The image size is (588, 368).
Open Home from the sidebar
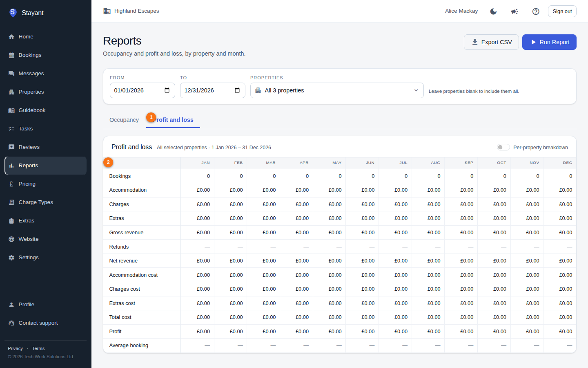pyautogui.click(x=45, y=37)
